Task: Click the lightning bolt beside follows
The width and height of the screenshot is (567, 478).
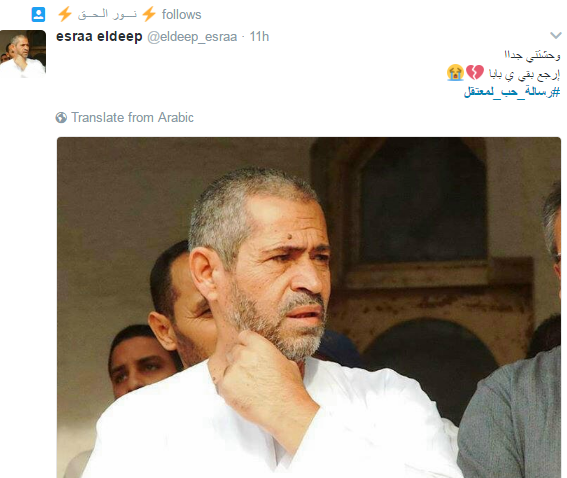Action: (149, 14)
